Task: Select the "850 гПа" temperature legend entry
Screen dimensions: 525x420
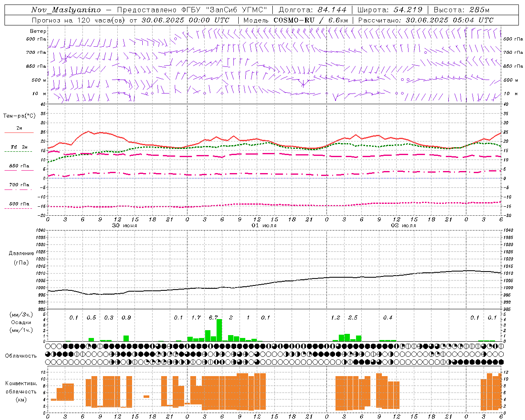Action: click(x=19, y=168)
